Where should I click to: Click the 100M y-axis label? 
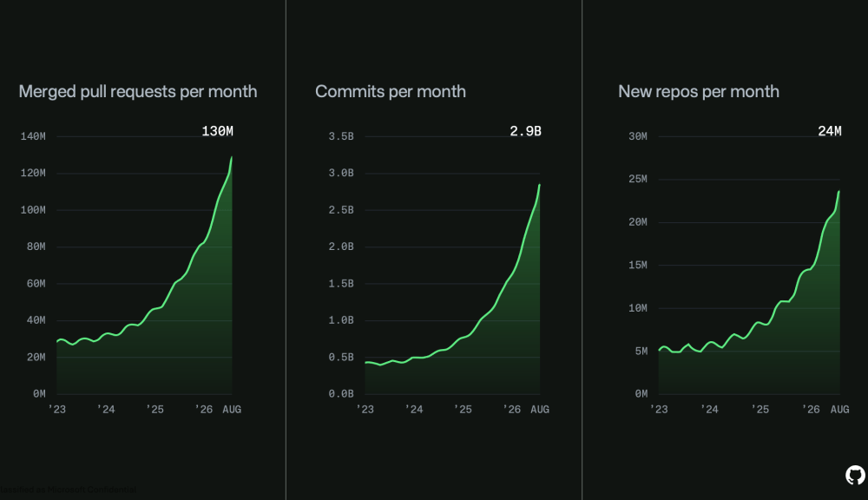click(33, 210)
